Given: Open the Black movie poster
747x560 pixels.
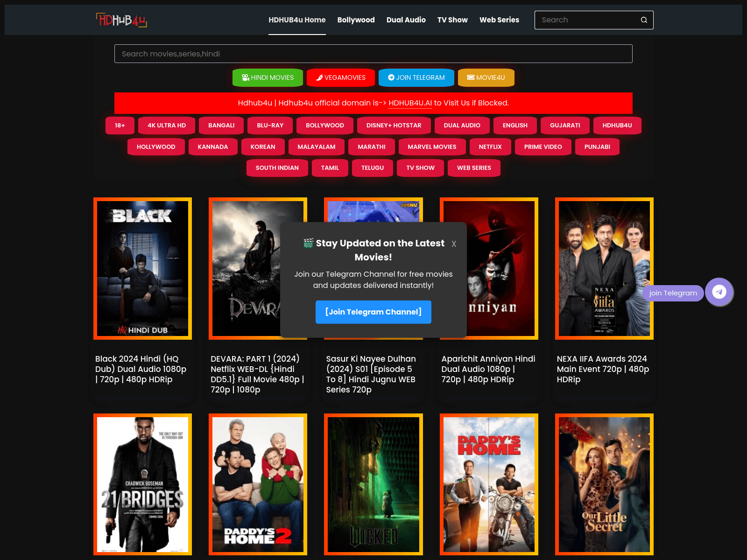Looking at the screenshot, I should pyautogui.click(x=143, y=268).
